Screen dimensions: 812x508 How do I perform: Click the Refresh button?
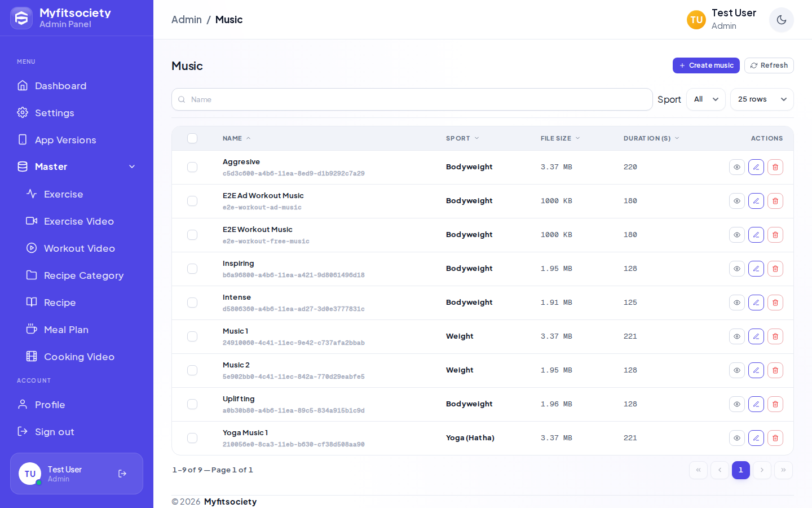(x=769, y=65)
